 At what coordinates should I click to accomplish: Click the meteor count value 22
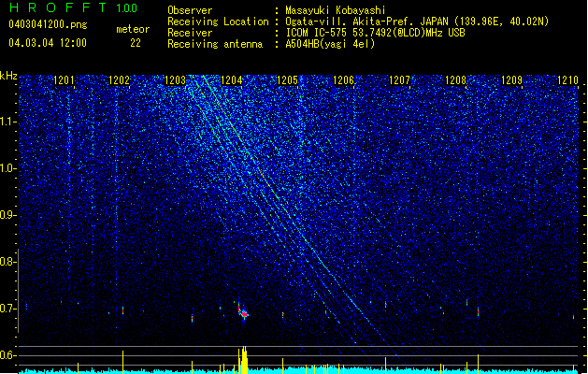click(136, 43)
